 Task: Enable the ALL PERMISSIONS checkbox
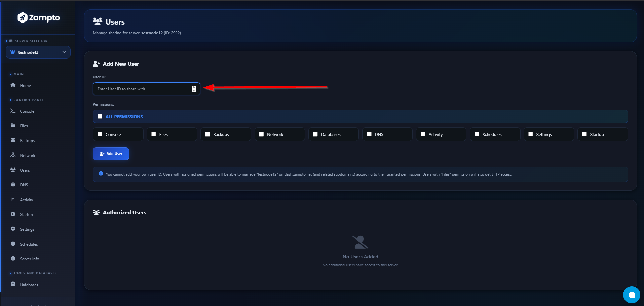[x=100, y=116]
